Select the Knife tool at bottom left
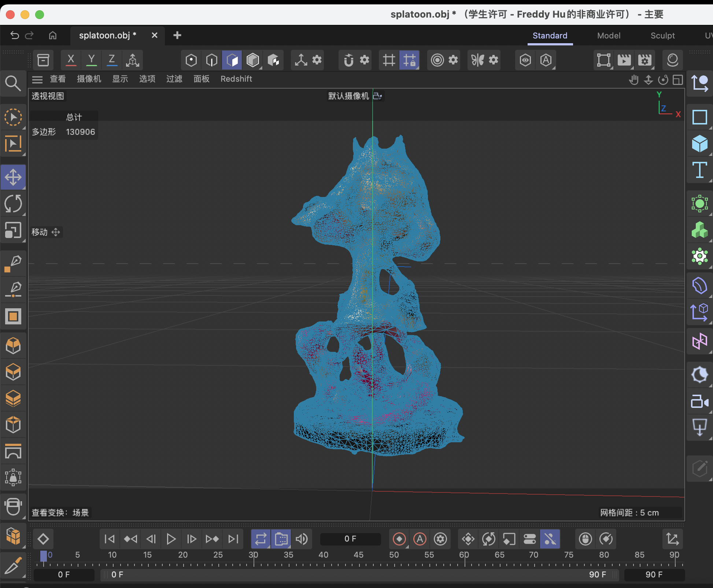713x588 pixels. click(x=14, y=565)
